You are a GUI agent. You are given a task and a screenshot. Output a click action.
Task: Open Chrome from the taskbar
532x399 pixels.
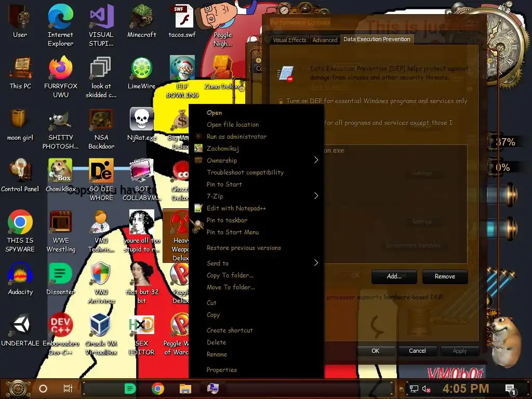click(x=158, y=389)
